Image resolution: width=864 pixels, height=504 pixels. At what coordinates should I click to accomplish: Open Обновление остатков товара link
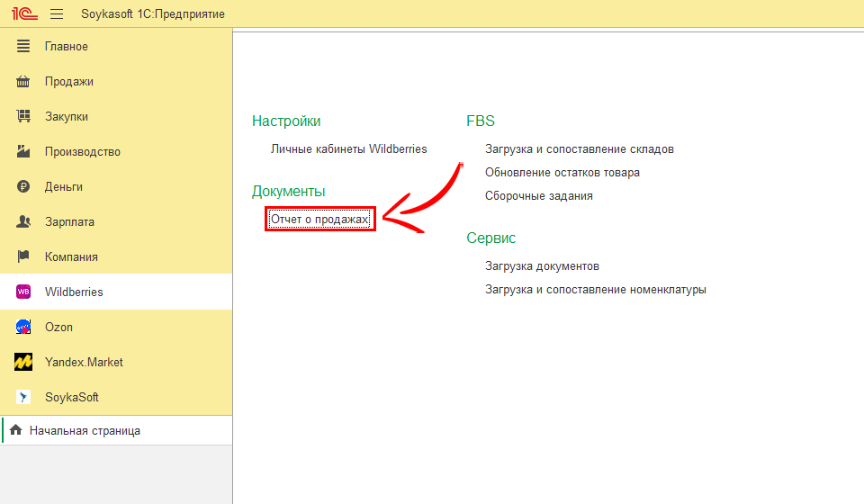[562, 173]
